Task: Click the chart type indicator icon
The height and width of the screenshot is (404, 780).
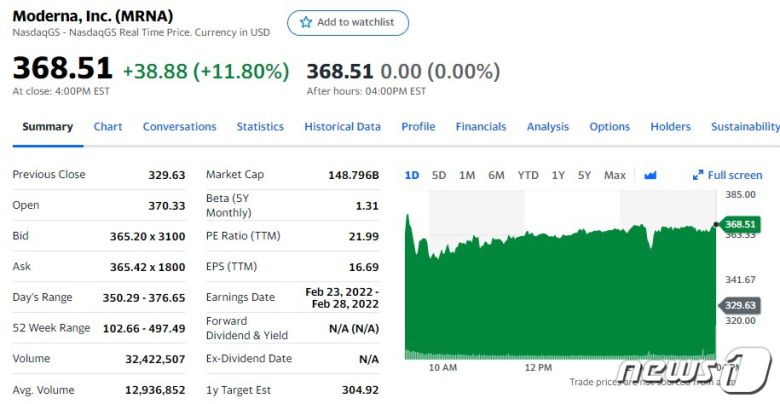Action: 650,176
